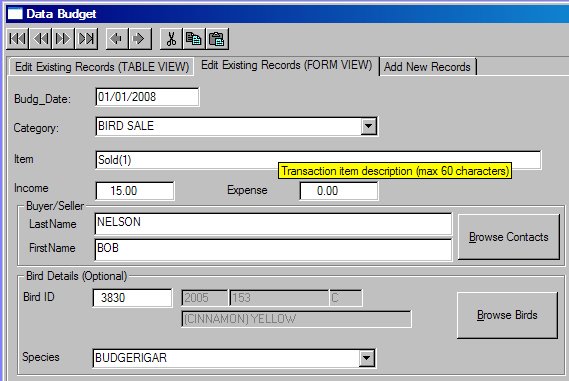
Task: Click the FirstName field containing BOB
Action: (x=273, y=249)
